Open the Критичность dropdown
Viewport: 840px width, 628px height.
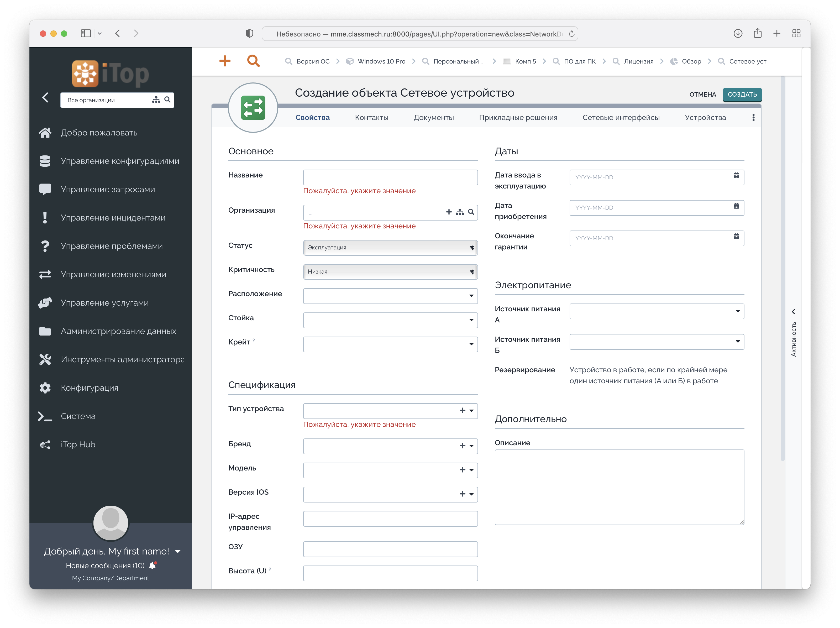[x=390, y=272]
